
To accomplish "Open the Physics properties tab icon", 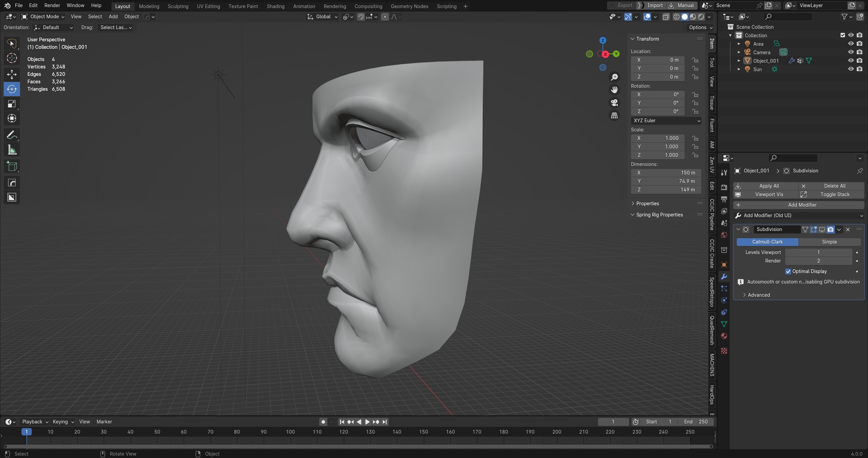I will (x=724, y=300).
